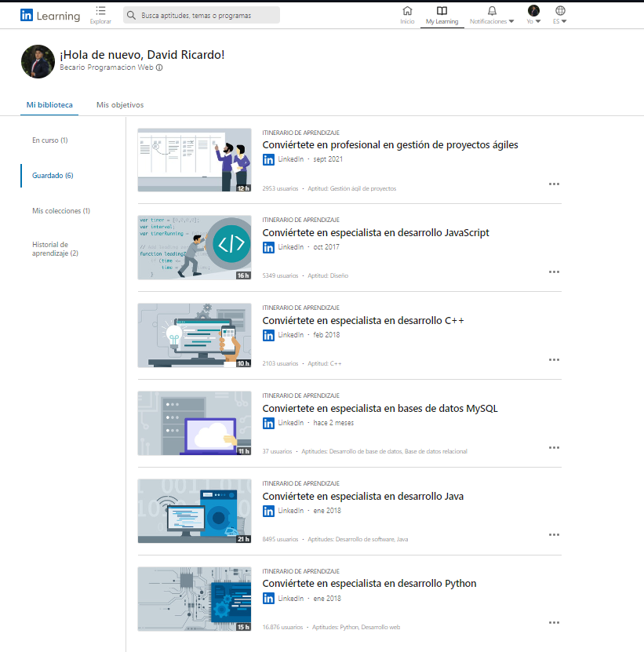Open Conviértete en especialista en desarrollo Python
Screen dimensions: 644x652
tap(369, 584)
